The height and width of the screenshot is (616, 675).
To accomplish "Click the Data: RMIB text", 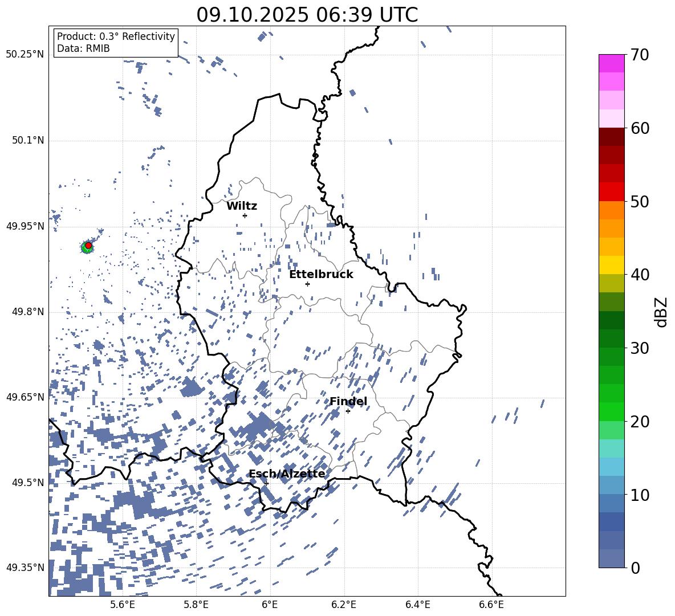I will click(x=83, y=48).
